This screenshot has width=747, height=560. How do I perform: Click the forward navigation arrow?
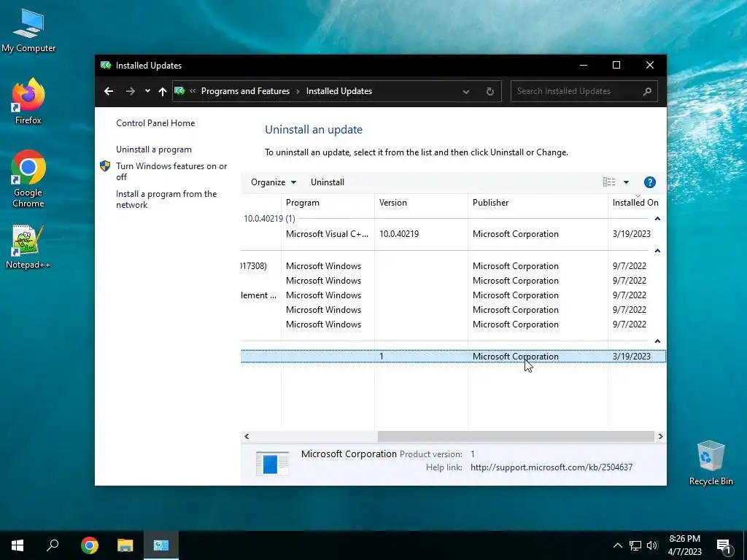click(130, 91)
